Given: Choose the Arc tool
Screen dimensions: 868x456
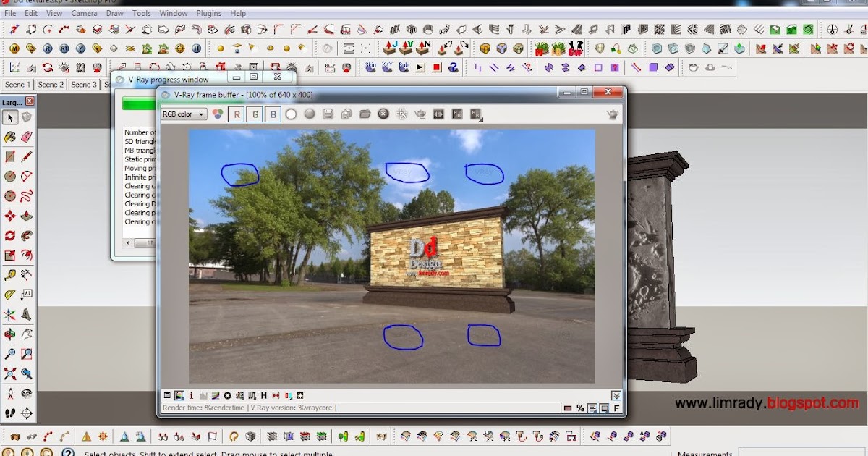Looking at the screenshot, I should point(27,176).
